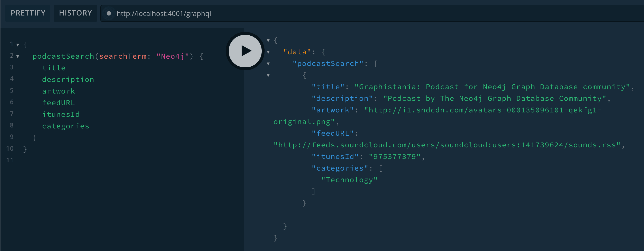Viewport: 644px width, 251px height.
Task: Click the itunesId value "975377379" in response
Action: point(394,157)
